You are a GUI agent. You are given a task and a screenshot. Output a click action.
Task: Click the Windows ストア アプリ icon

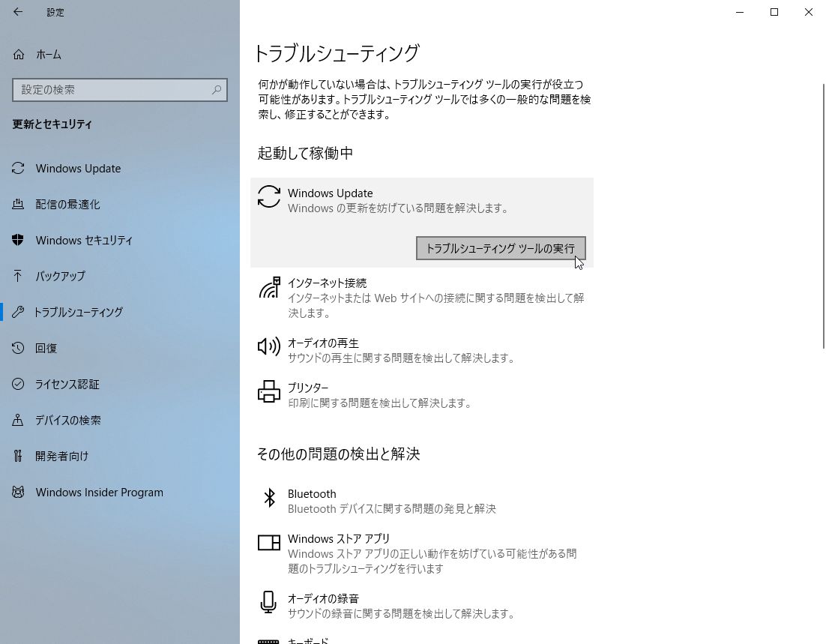point(268,542)
